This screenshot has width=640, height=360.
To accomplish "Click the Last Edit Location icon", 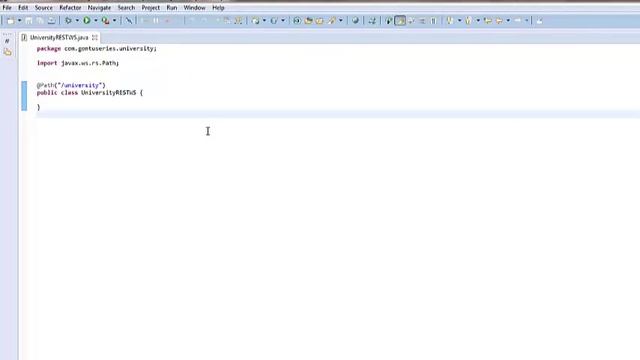I will click(488, 20).
